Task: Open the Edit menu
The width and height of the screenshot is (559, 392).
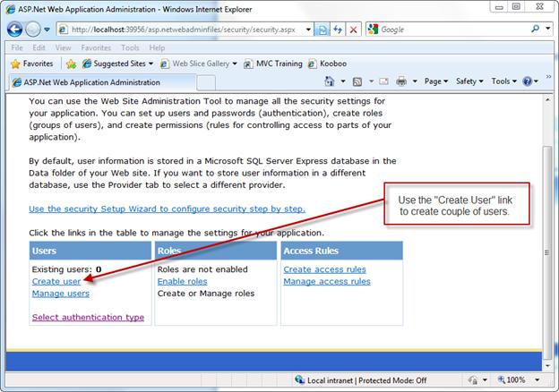Action: 39,47
